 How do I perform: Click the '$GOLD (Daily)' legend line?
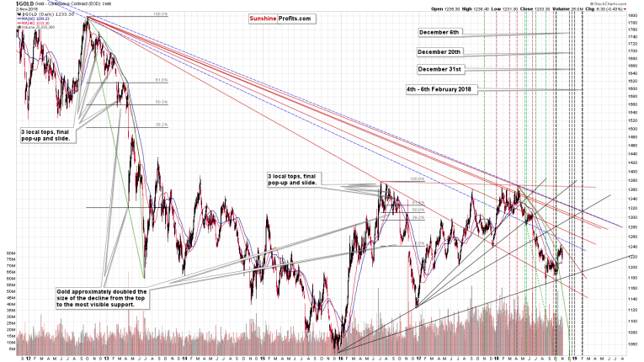click(x=45, y=14)
